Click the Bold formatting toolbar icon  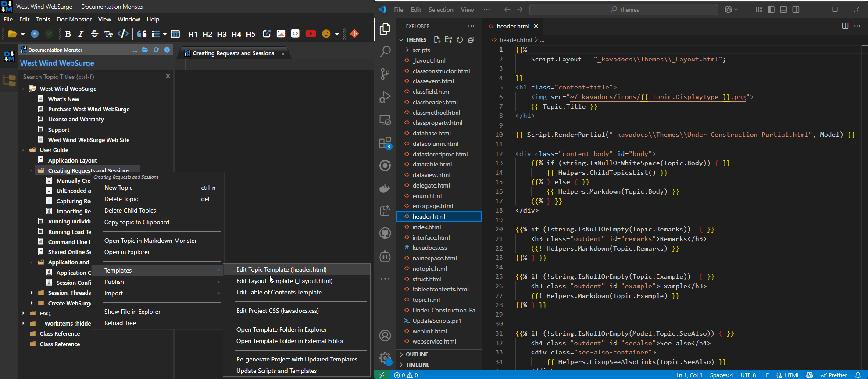point(68,34)
